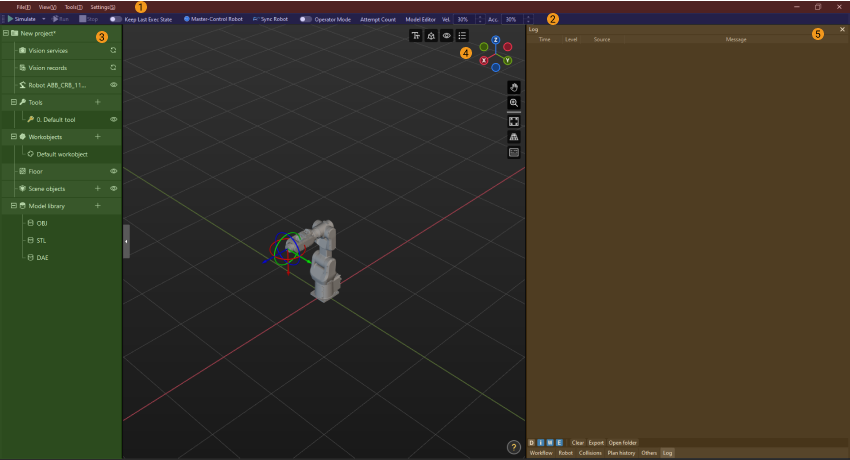Open the help question mark icon

tap(513, 447)
